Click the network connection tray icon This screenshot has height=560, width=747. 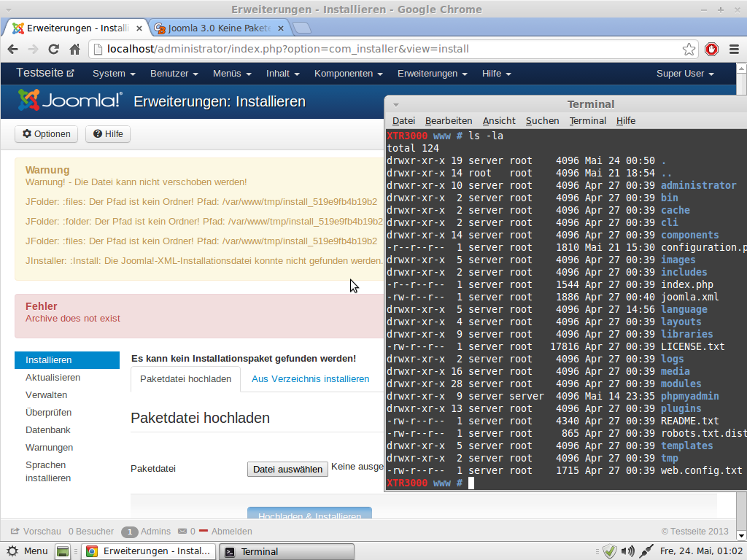coord(646,551)
